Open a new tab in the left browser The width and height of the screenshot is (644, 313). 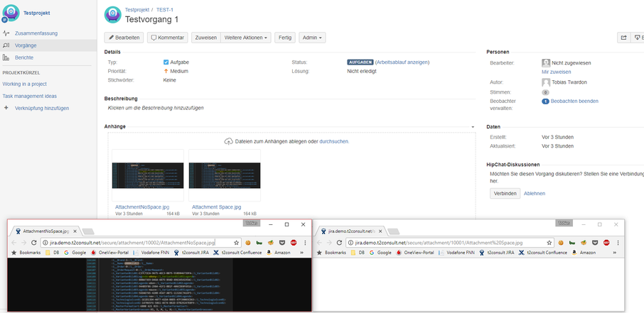tap(88, 231)
